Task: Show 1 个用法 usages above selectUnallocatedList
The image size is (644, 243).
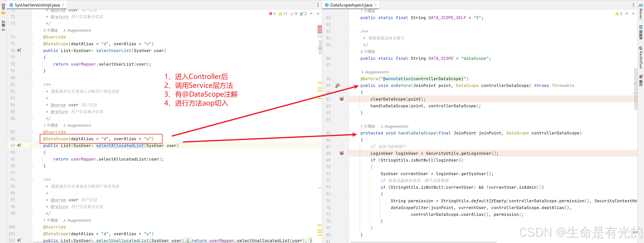Action: (51, 220)
